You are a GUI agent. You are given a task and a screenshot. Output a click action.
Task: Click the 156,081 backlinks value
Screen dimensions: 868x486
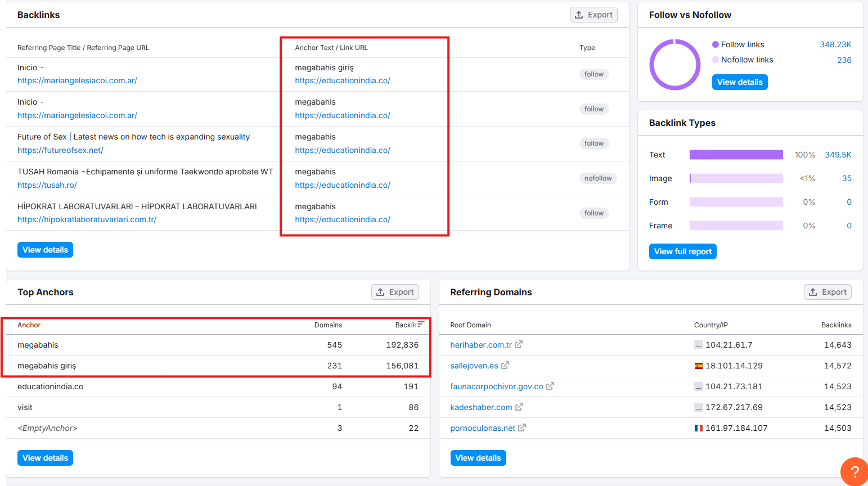402,366
